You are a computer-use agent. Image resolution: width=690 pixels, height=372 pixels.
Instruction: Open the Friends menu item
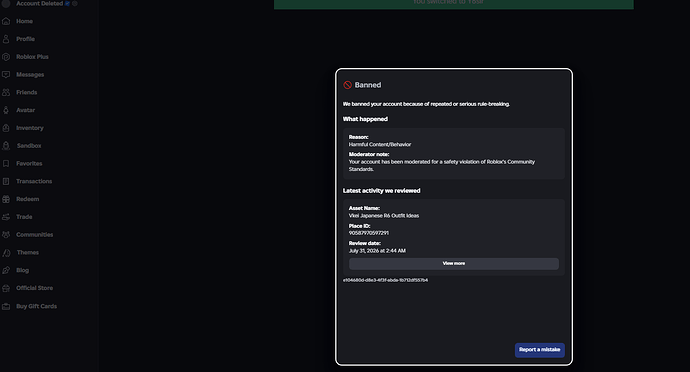pyautogui.click(x=26, y=92)
